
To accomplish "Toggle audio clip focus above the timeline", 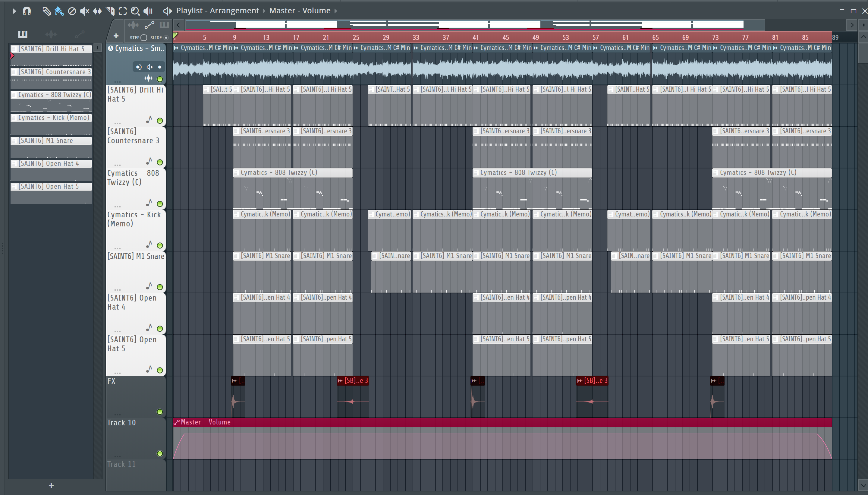I will tap(133, 25).
